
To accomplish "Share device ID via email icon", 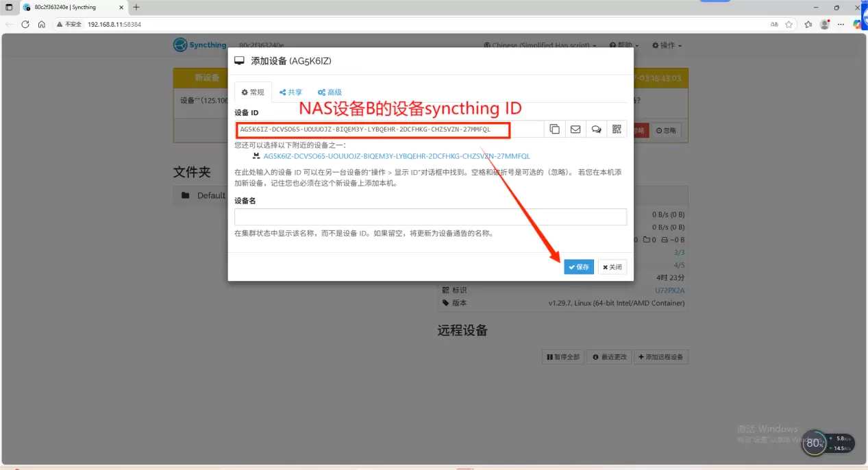I will [575, 129].
